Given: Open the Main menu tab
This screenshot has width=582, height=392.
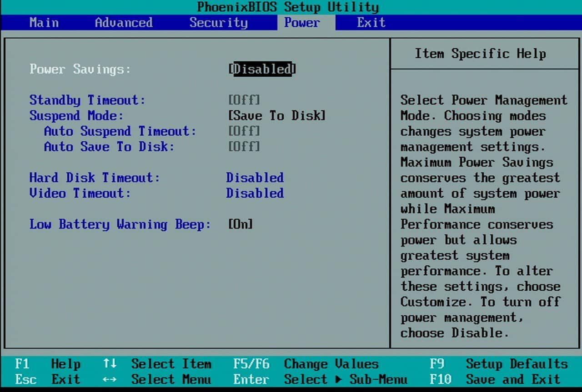Looking at the screenshot, I should click(44, 23).
